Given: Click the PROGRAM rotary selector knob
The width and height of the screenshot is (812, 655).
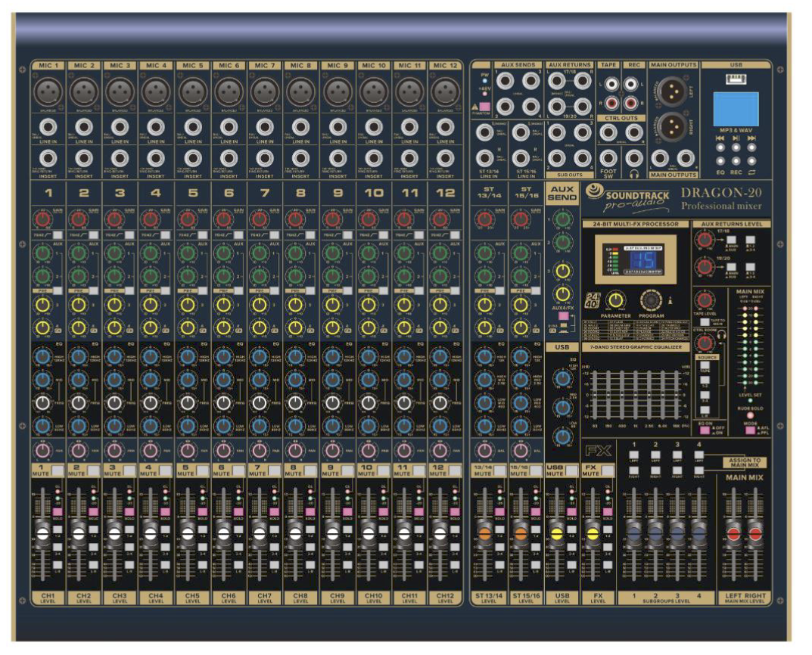Looking at the screenshot, I should pyautogui.click(x=650, y=300).
